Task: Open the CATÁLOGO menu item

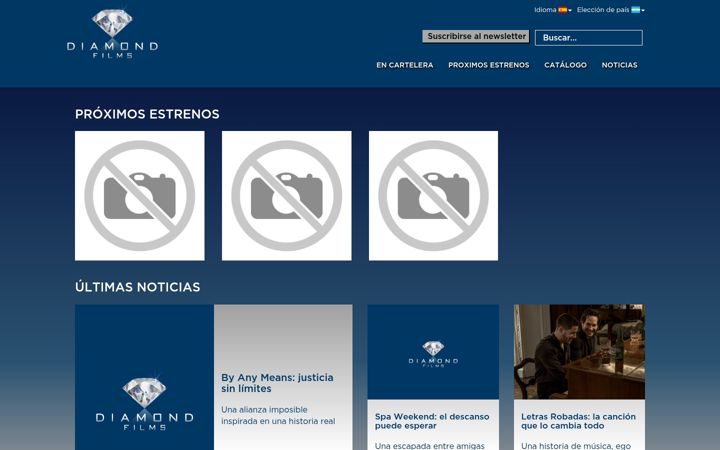Action: pyautogui.click(x=565, y=65)
